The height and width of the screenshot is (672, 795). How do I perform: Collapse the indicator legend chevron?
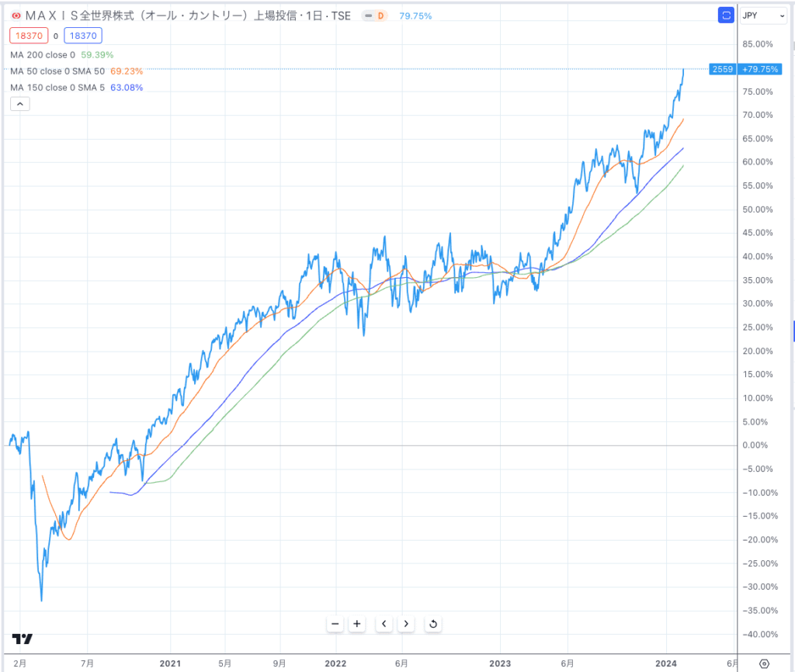[x=19, y=104]
